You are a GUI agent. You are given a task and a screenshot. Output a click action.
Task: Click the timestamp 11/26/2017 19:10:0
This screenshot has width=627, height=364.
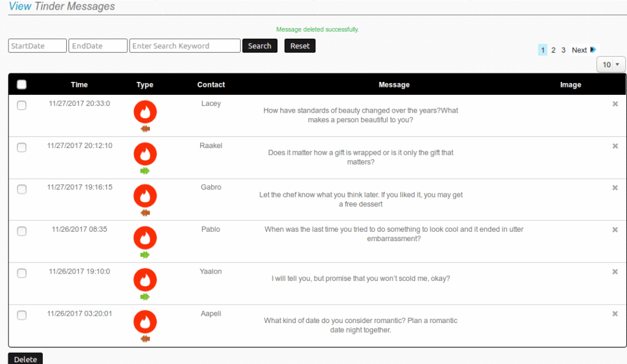point(79,271)
